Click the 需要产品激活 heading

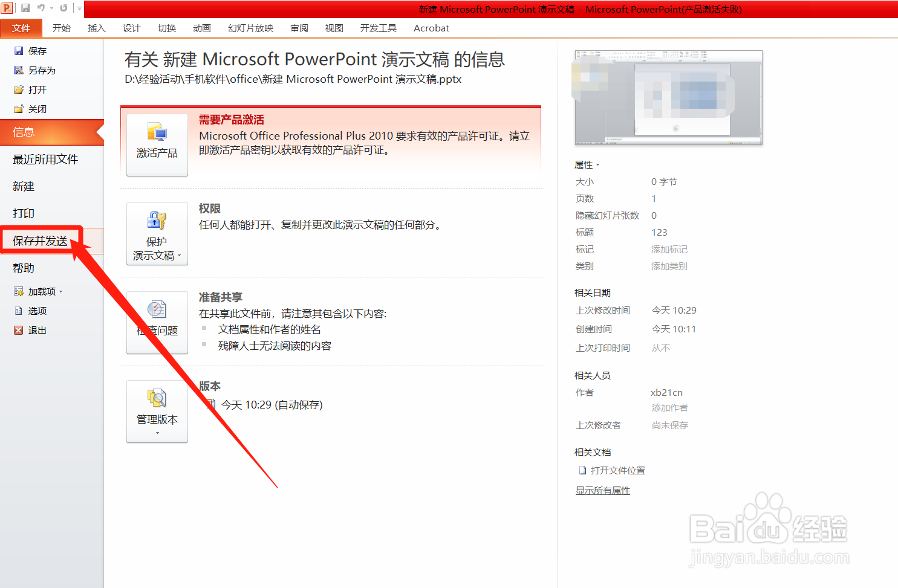point(232,120)
